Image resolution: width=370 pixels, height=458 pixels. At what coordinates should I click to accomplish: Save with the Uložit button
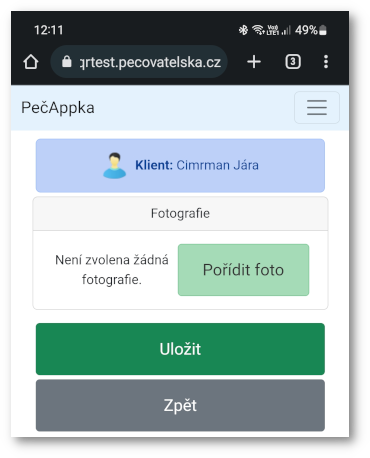pyautogui.click(x=180, y=349)
